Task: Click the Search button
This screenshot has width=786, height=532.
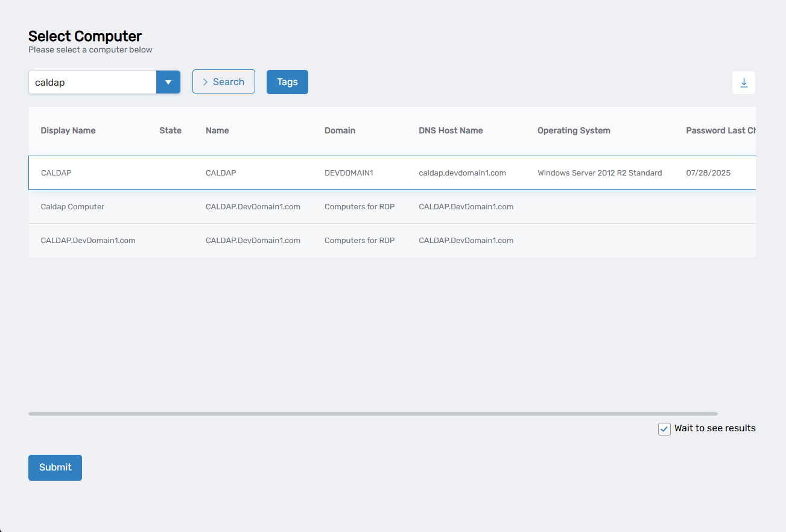Action: pyautogui.click(x=223, y=82)
